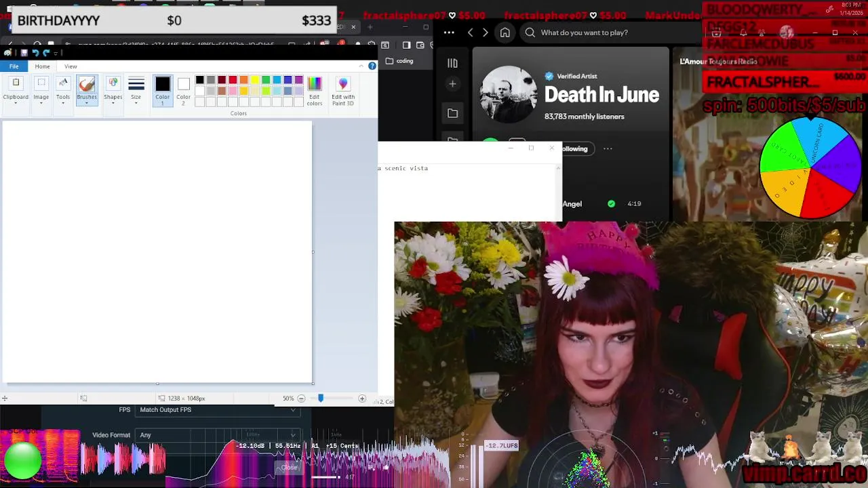
Task: Click the zoom in plus button in Paint
Action: pos(361,399)
